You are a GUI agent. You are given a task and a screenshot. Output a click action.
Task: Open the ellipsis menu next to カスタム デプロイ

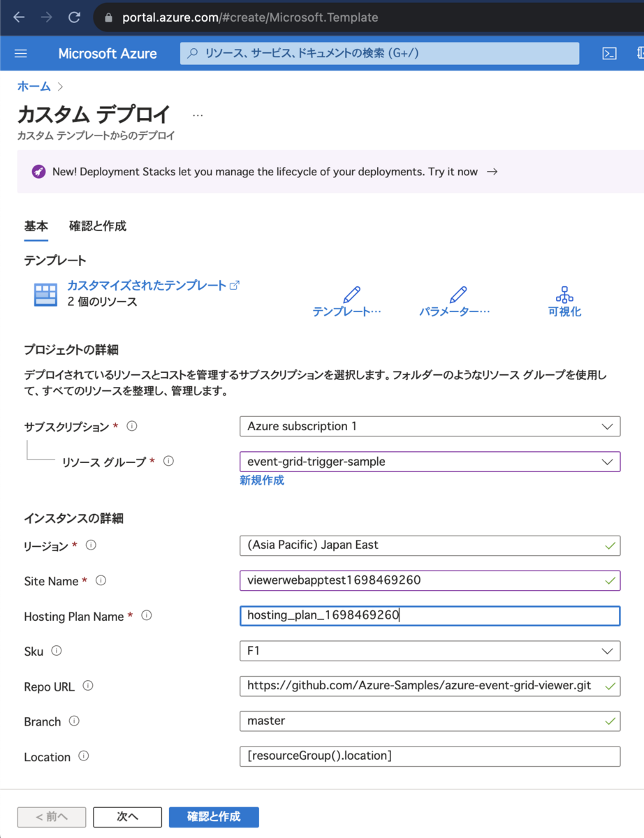click(198, 115)
